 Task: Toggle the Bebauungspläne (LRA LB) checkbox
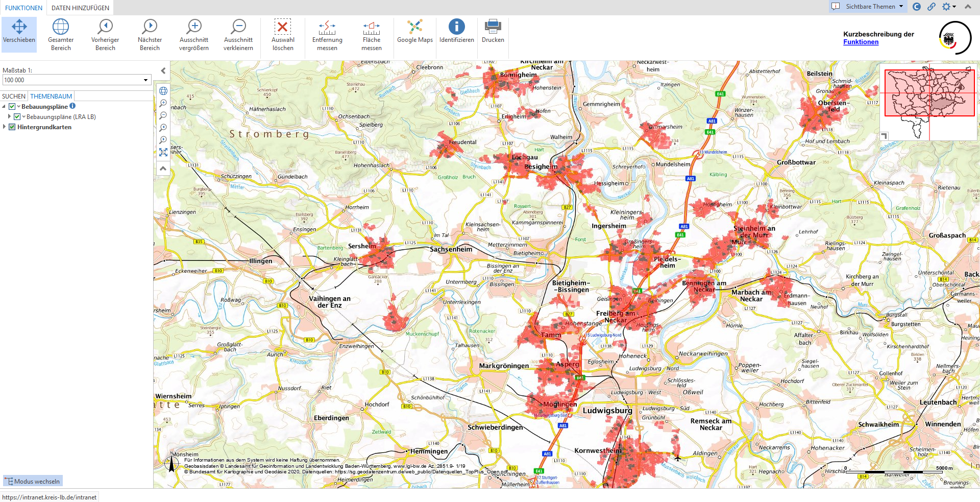tap(17, 117)
